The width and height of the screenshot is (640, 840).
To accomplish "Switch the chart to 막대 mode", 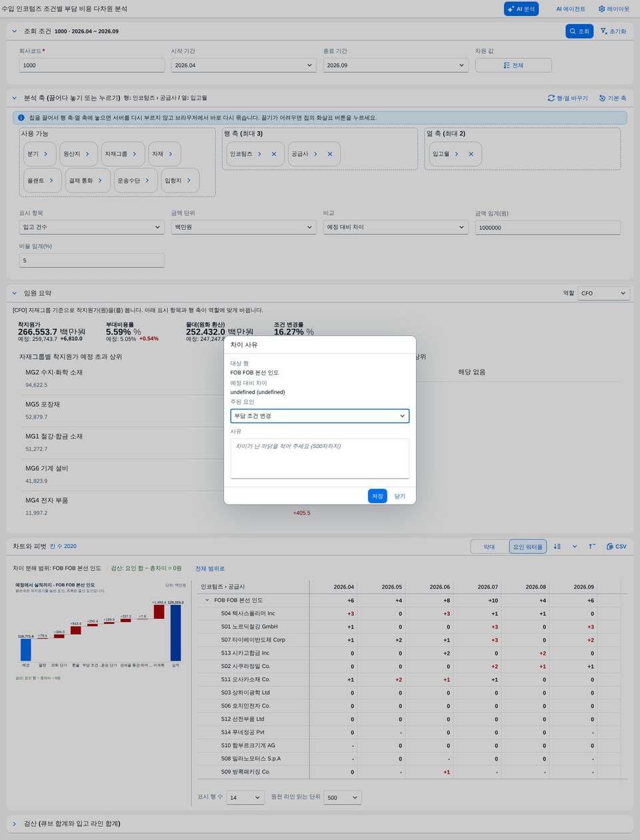I will point(489,547).
